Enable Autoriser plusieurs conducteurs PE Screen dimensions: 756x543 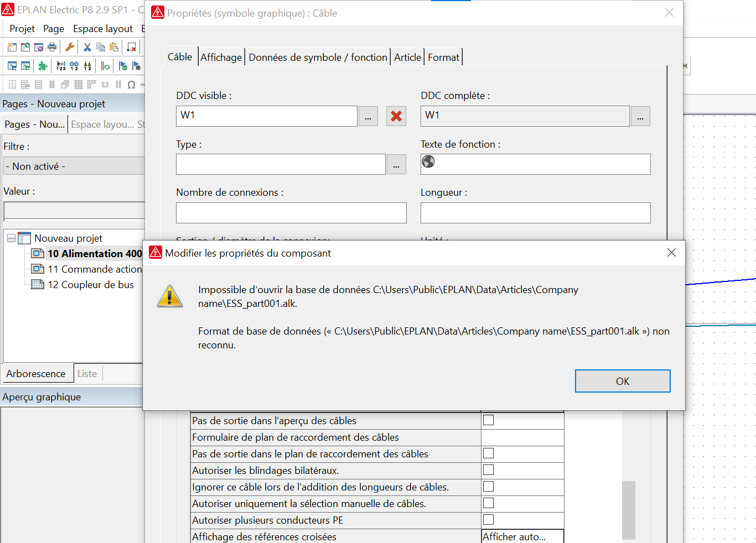(x=488, y=519)
